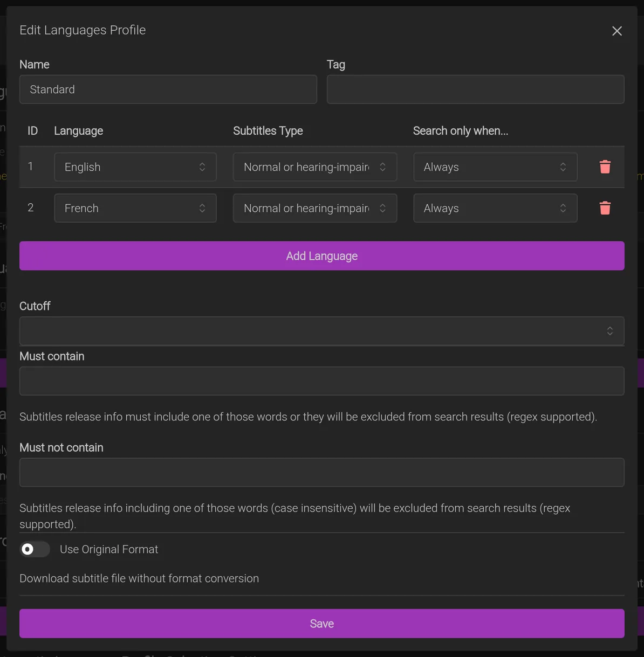The image size is (644, 657).
Task: Open the Cutoff dropdown
Action: (x=322, y=331)
